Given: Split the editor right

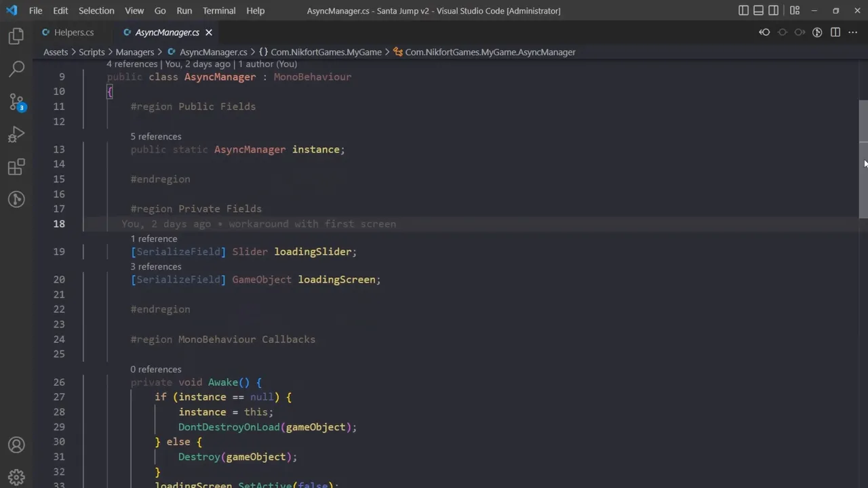Looking at the screenshot, I should [x=835, y=33].
